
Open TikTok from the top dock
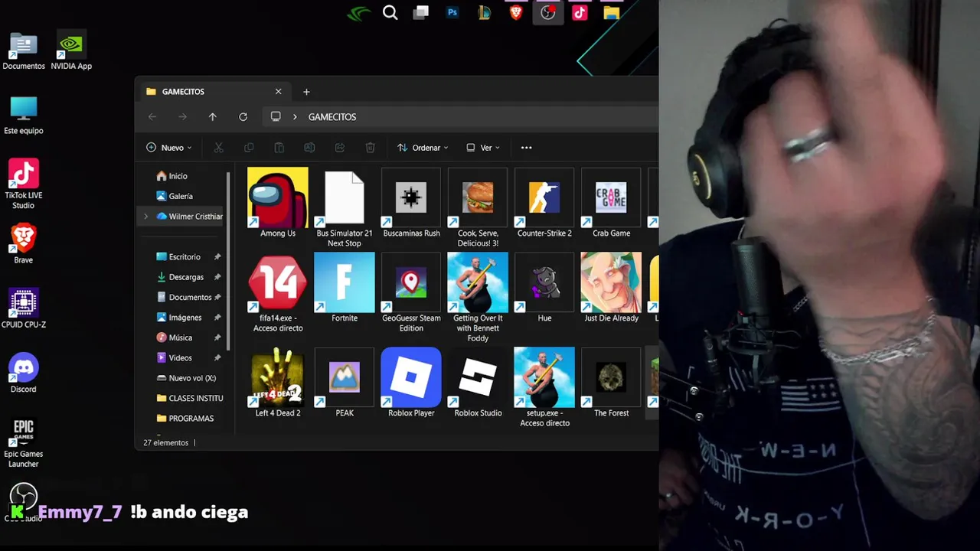tap(580, 12)
